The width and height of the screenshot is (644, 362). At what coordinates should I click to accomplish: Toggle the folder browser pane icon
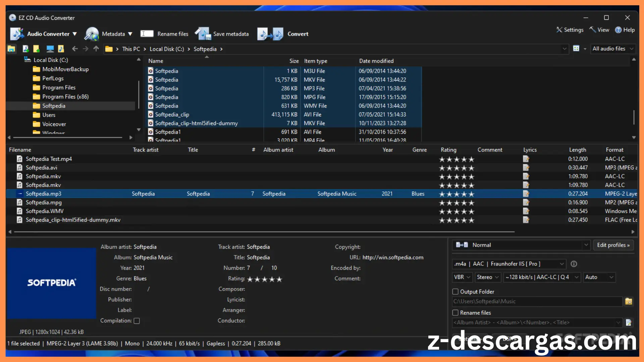click(11, 49)
